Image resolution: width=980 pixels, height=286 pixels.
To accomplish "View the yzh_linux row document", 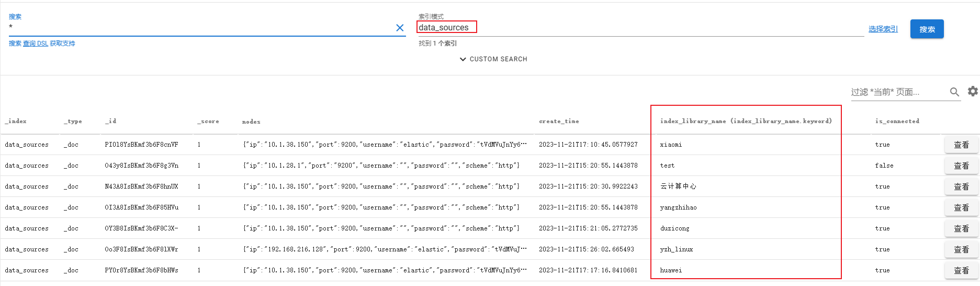I will [961, 249].
